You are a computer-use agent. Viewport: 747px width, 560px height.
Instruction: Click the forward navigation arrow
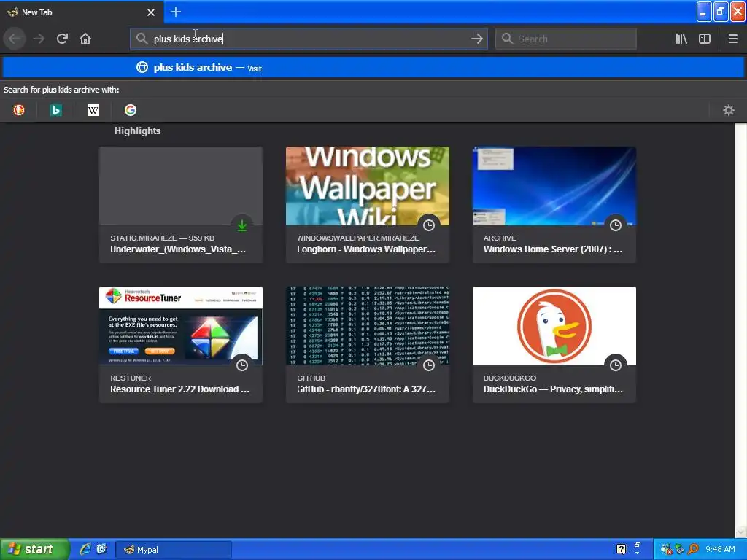point(39,39)
